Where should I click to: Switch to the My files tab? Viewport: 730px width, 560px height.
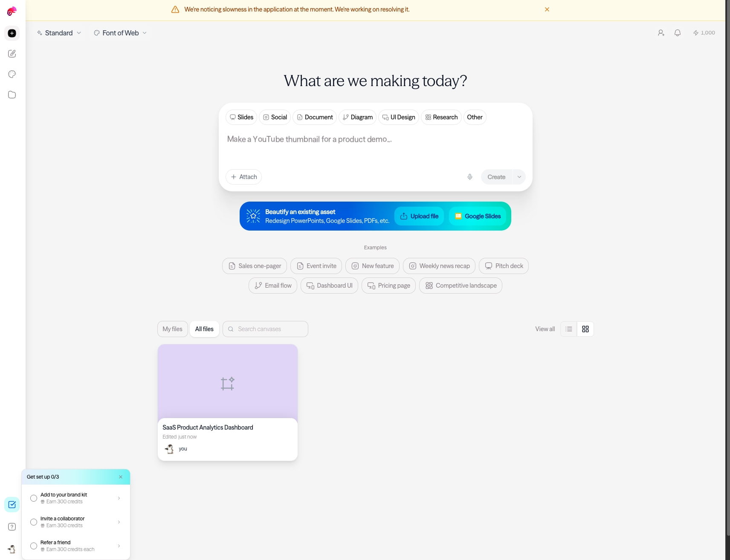click(172, 329)
